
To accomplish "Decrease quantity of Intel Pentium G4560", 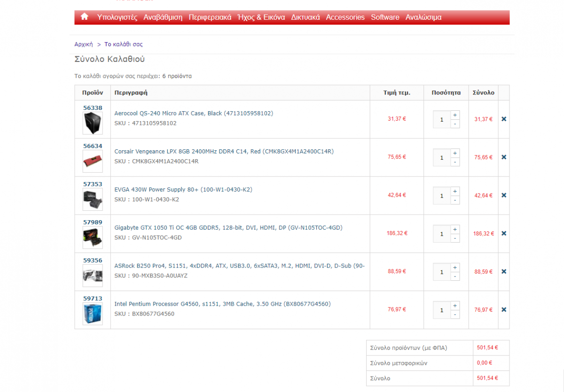I will pos(455,314).
